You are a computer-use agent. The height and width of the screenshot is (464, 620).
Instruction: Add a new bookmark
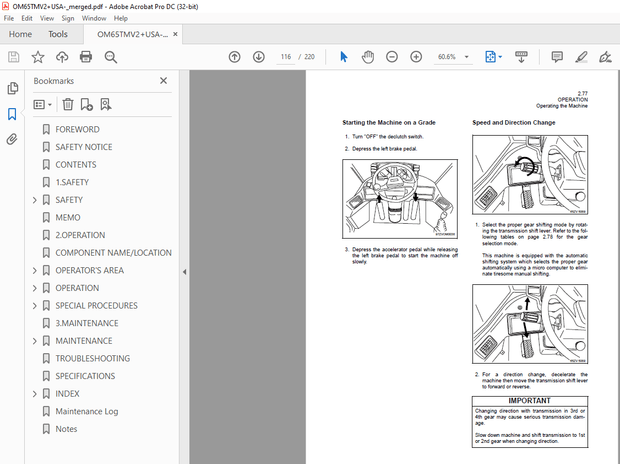point(86,104)
